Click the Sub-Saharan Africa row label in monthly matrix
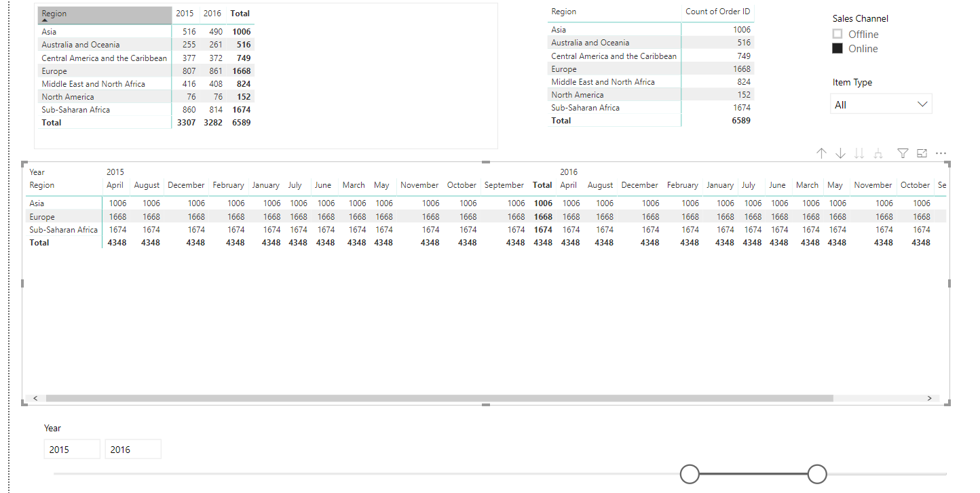This screenshot has width=980, height=493. coord(64,230)
